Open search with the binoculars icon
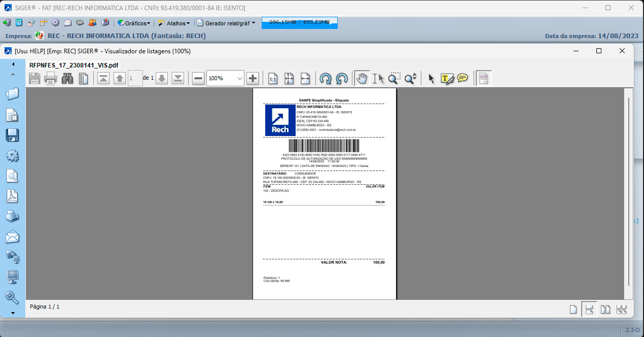Viewport: 644px width, 337px height. (x=67, y=78)
